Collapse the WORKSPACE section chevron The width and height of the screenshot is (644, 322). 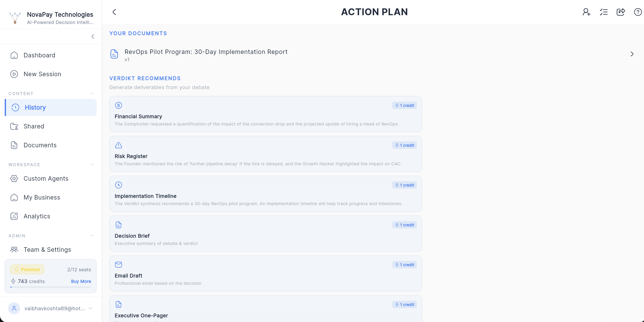click(92, 164)
